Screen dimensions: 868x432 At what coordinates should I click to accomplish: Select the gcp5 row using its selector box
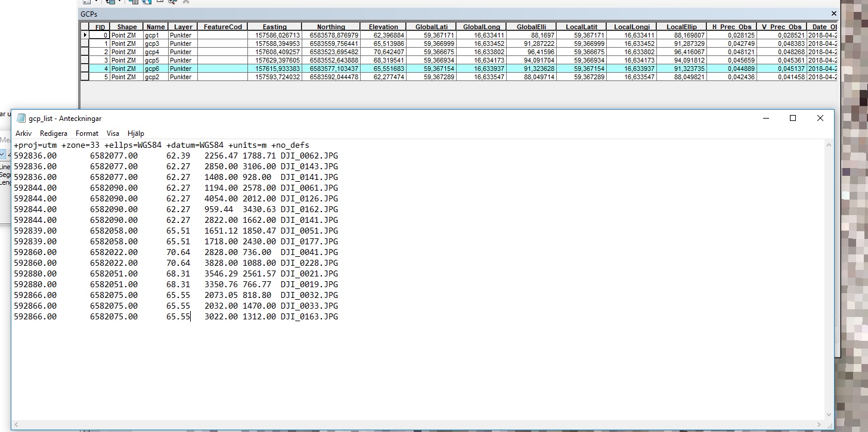click(x=85, y=60)
